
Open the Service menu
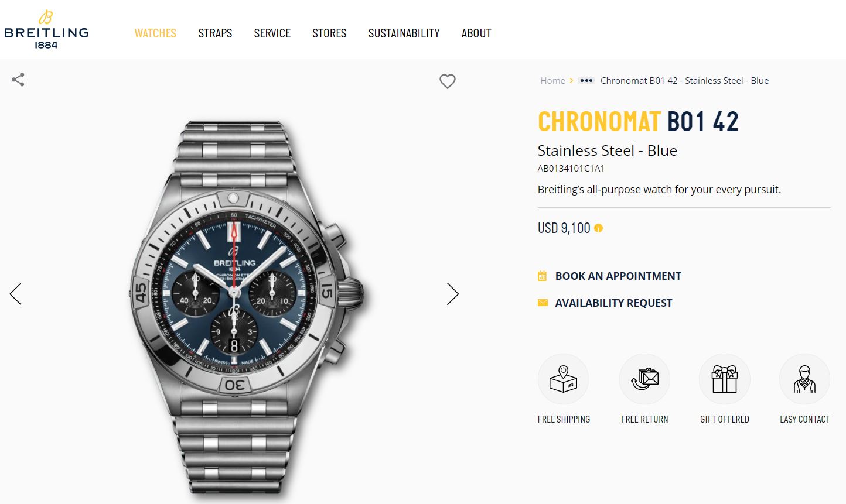coord(272,33)
